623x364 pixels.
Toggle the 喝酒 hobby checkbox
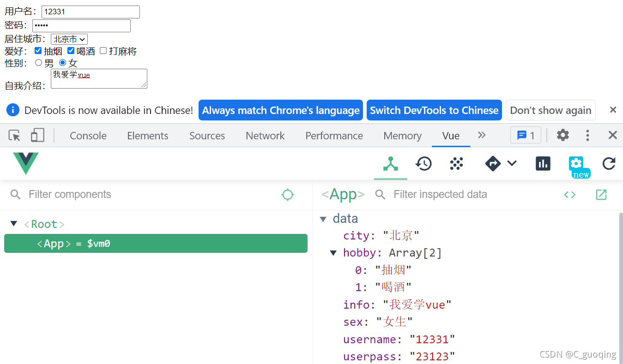pyautogui.click(x=71, y=51)
